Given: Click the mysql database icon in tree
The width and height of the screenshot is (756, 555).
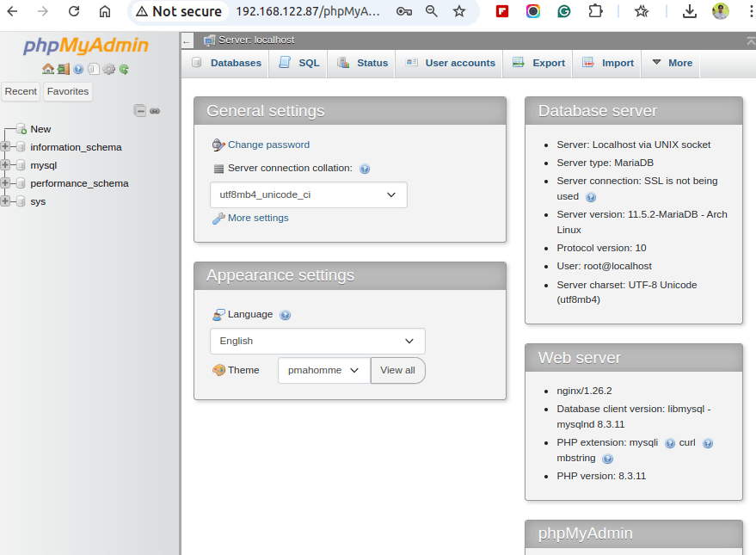Looking at the screenshot, I should tap(21, 165).
